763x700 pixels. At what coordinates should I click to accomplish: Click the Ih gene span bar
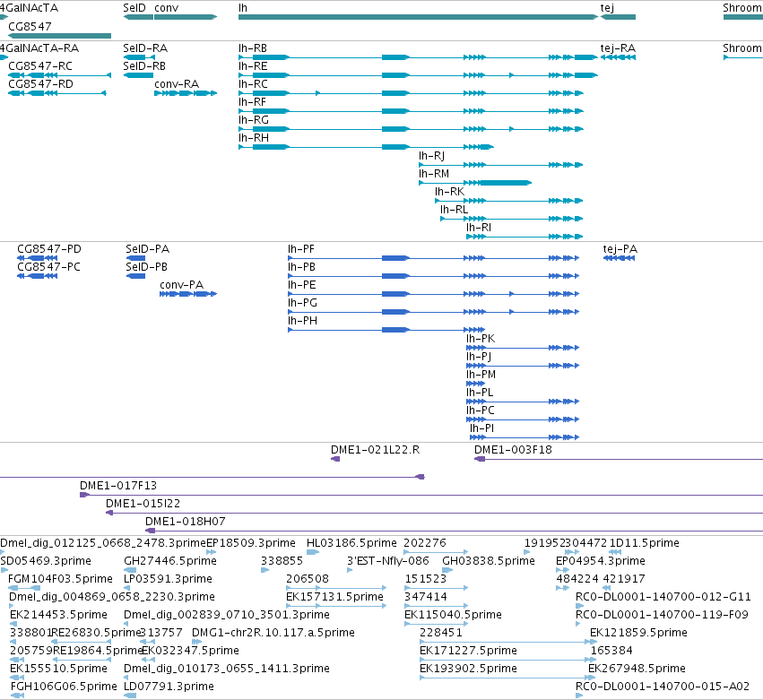pyautogui.click(x=418, y=17)
